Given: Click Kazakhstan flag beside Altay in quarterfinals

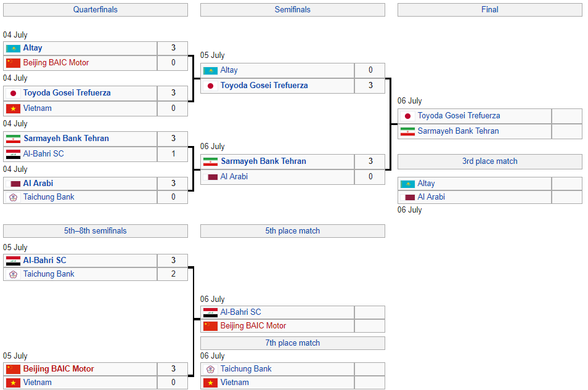Looking at the screenshot, I should tap(13, 49).
